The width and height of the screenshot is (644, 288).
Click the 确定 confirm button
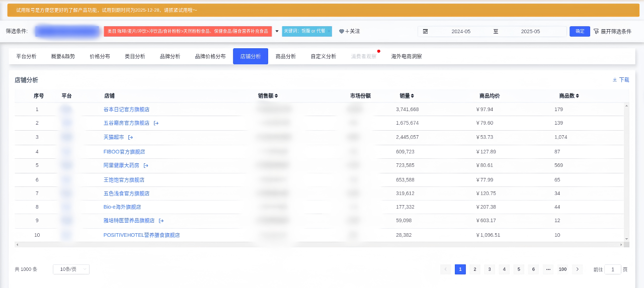click(x=580, y=31)
